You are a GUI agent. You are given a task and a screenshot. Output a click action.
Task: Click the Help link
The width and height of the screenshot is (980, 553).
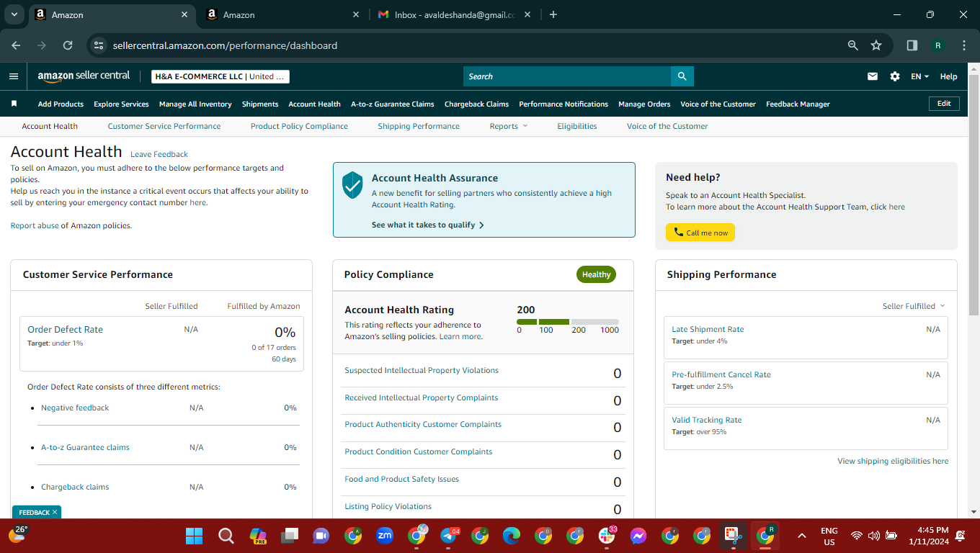[x=949, y=76]
